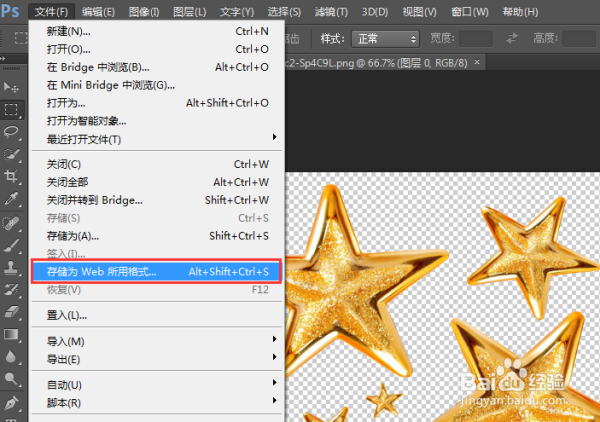This screenshot has height=422, width=600.
Task: Expand the toolbar double-arrow toggle
Action: (3, 59)
